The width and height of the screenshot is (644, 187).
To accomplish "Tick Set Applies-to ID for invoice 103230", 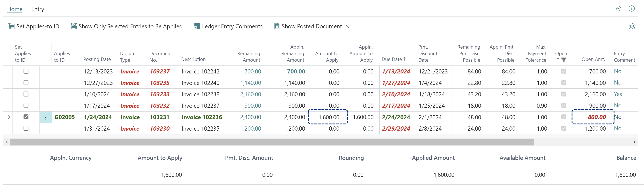I will [26, 128].
